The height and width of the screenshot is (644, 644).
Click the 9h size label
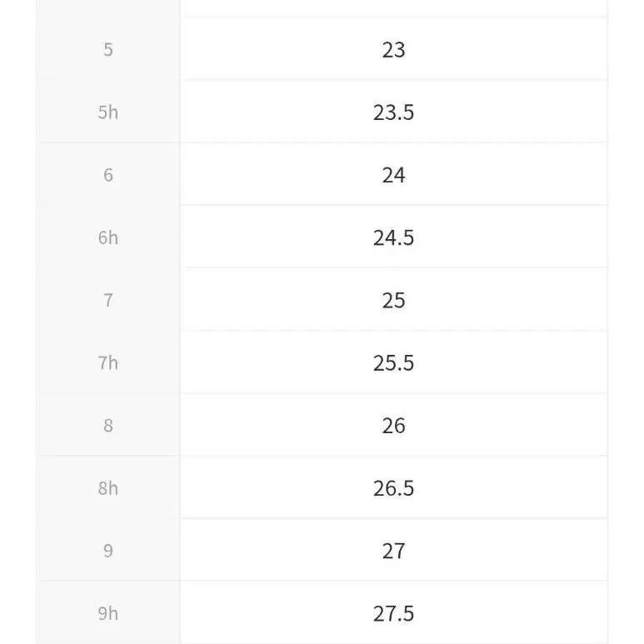pos(108,613)
